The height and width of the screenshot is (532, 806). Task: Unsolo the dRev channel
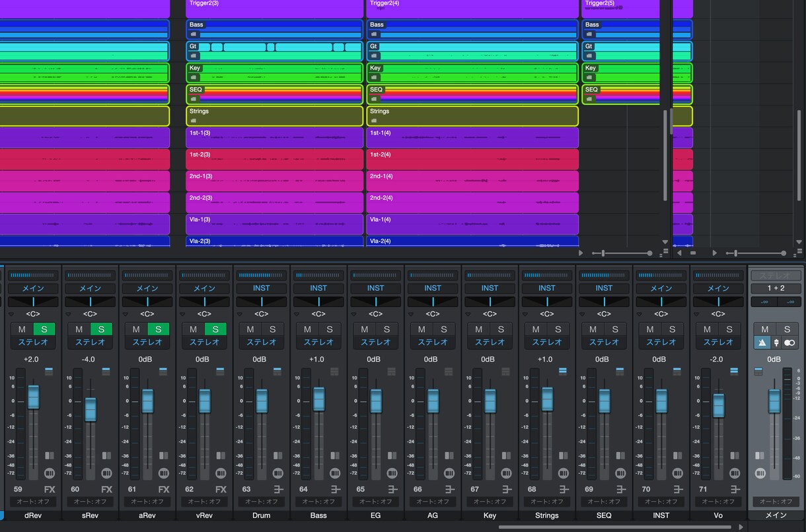coord(44,329)
